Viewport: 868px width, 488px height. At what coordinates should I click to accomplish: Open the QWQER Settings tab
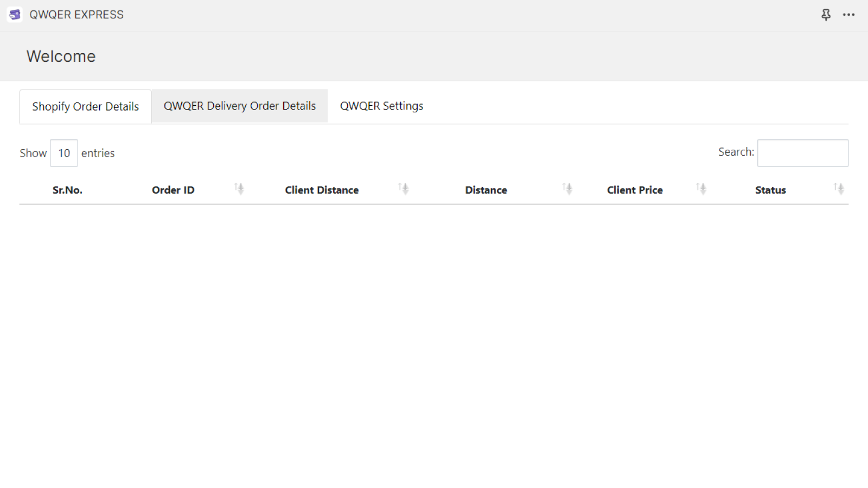382,106
